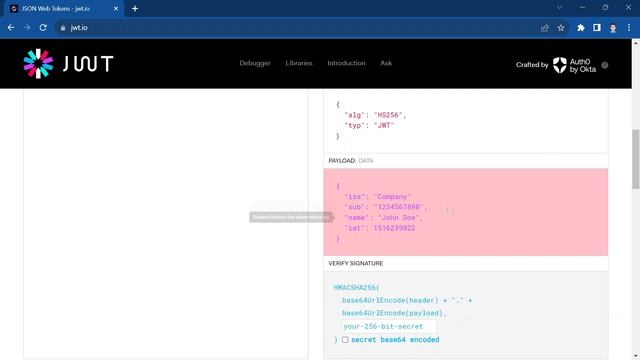The width and height of the screenshot is (640, 360).
Task: Click the "iat": 1516239022 payload line
Action: 380,228
